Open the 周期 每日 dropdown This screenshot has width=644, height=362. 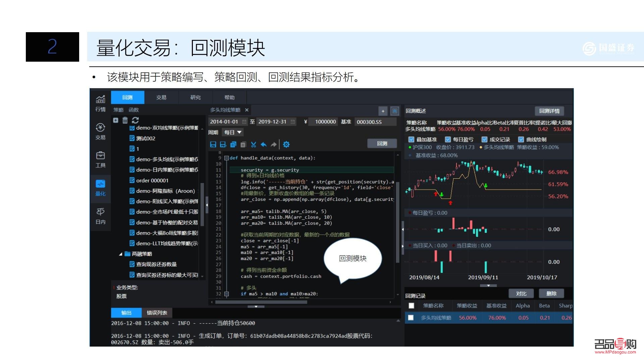[x=232, y=132]
